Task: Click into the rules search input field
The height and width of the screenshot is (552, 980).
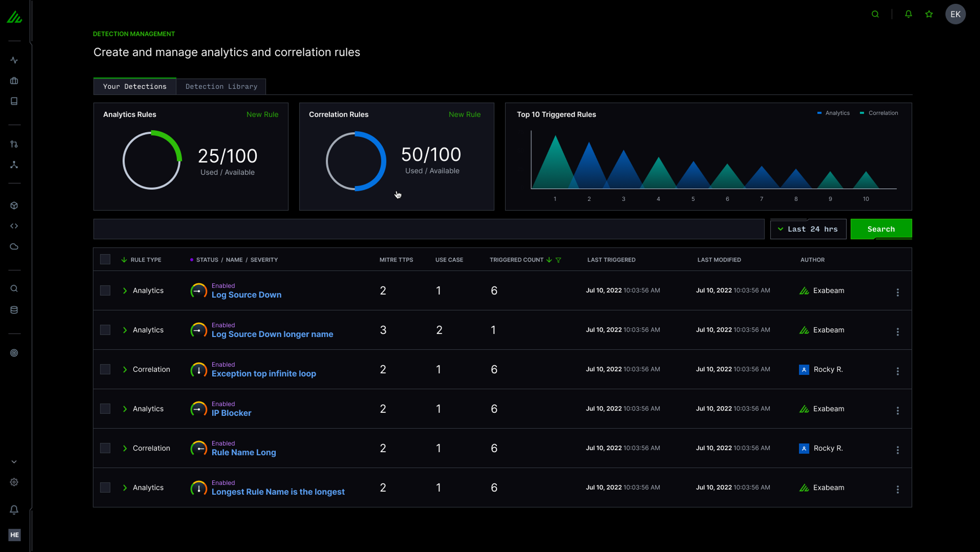Action: pyautogui.click(x=428, y=229)
